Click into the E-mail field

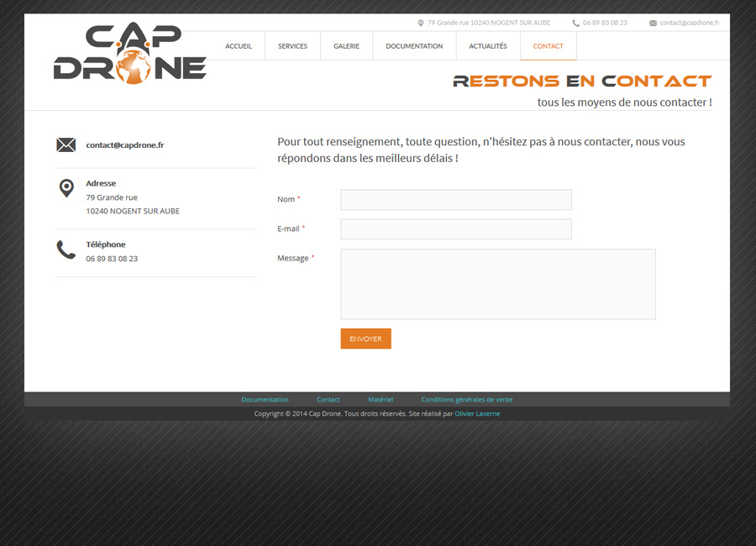pyautogui.click(x=455, y=229)
